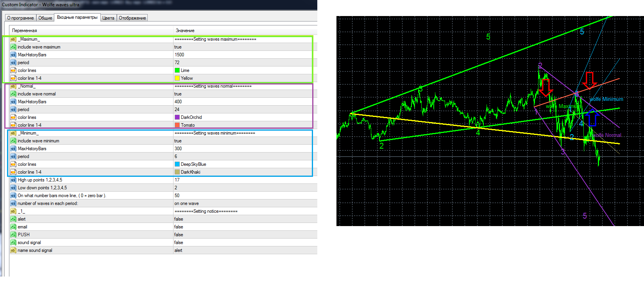644x300 pixels.
Task: Click the Значение column header
Action: (245, 31)
